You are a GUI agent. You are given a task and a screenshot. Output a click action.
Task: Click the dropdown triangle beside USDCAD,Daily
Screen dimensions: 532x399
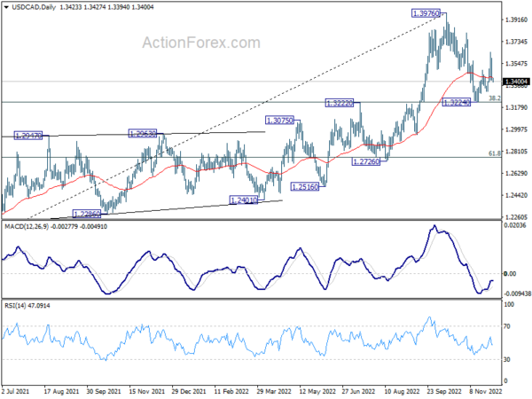click(x=6, y=7)
